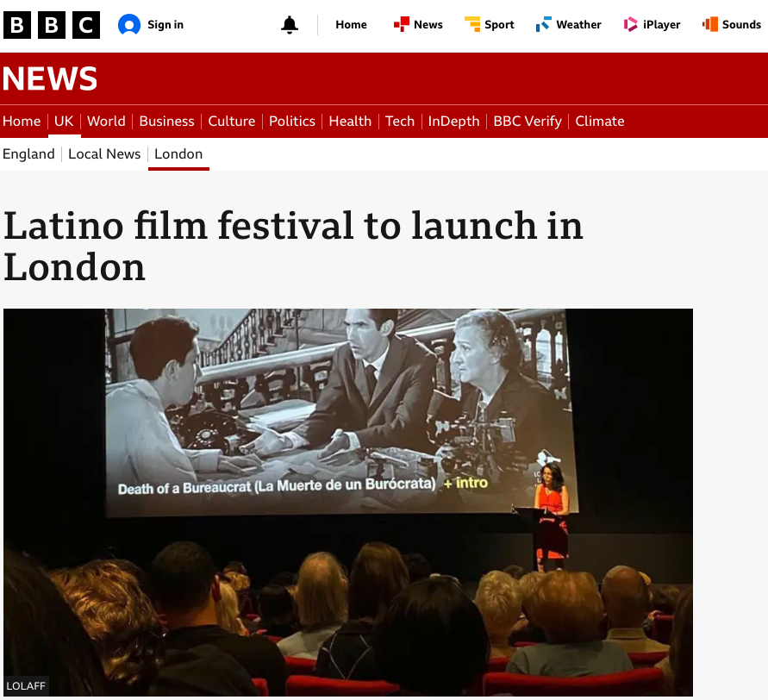
Task: Click the NEWS banner heading
Action: point(50,78)
